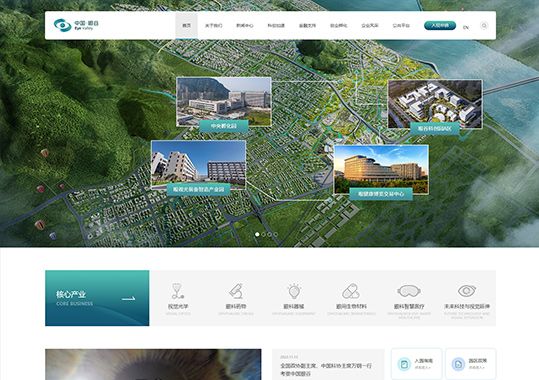This screenshot has width=539, height=380.
Task: Switch to the second carousel slide dot
Action: (x=263, y=234)
